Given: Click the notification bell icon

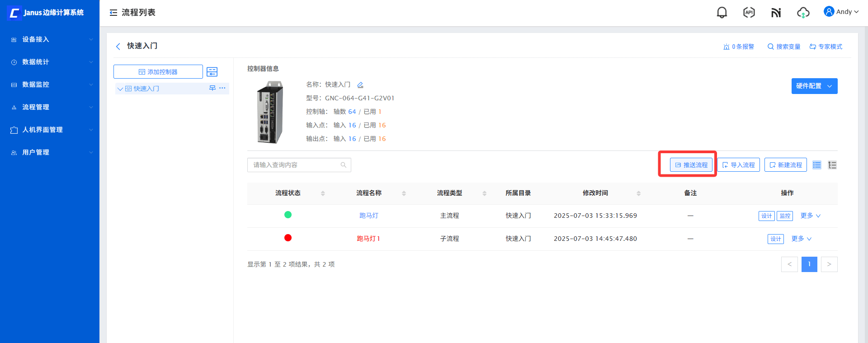Looking at the screenshot, I should [x=722, y=13].
